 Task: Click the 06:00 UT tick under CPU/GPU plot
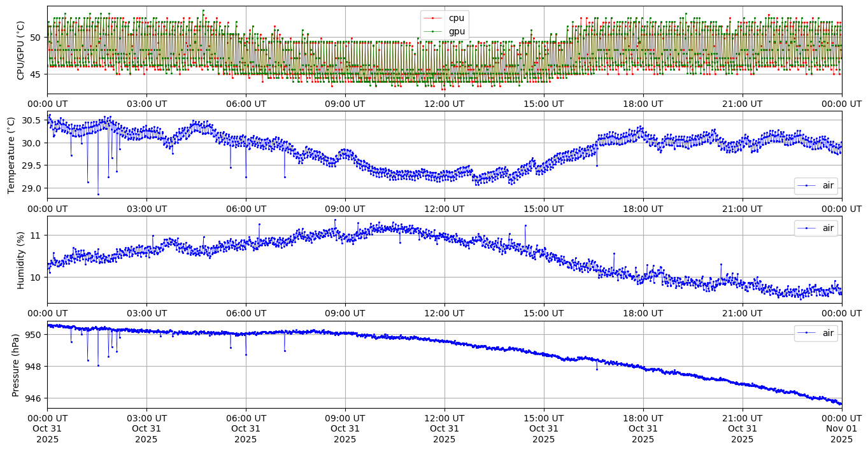pyautogui.click(x=245, y=103)
